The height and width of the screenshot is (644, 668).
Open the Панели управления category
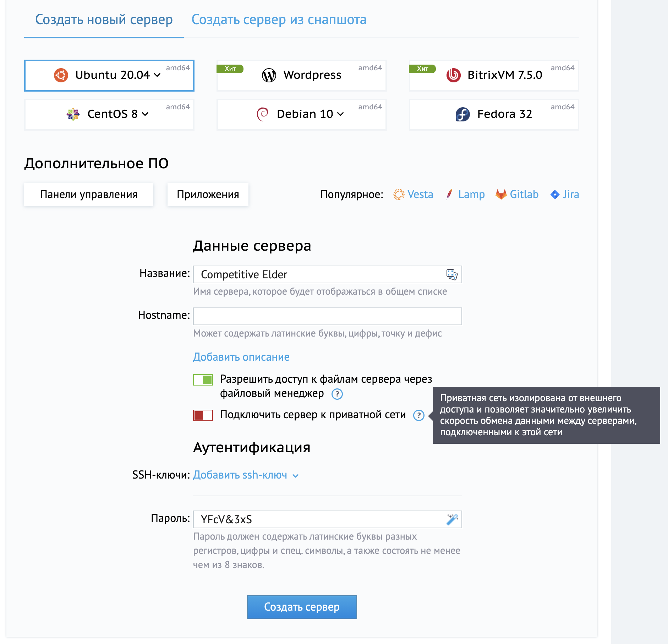coord(89,195)
